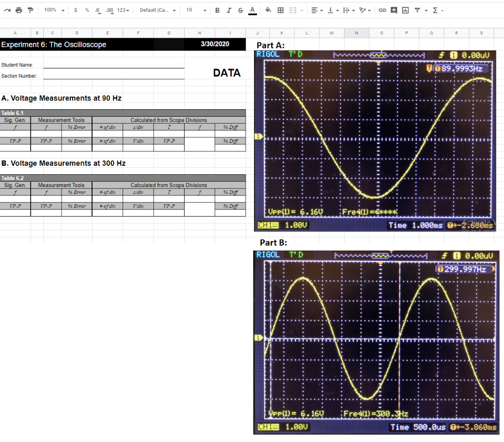The height and width of the screenshot is (442, 504).
Task: Open the print dialog
Action: coord(18,10)
